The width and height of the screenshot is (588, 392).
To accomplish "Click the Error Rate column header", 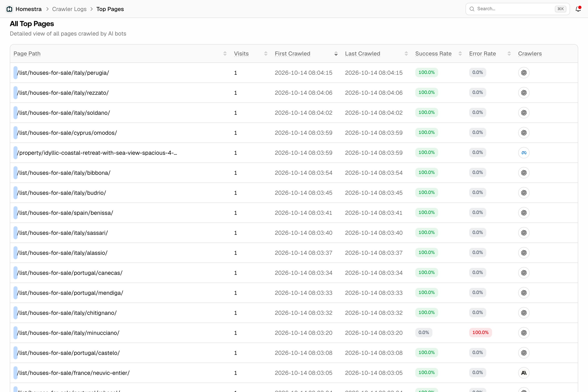I will pos(482,54).
